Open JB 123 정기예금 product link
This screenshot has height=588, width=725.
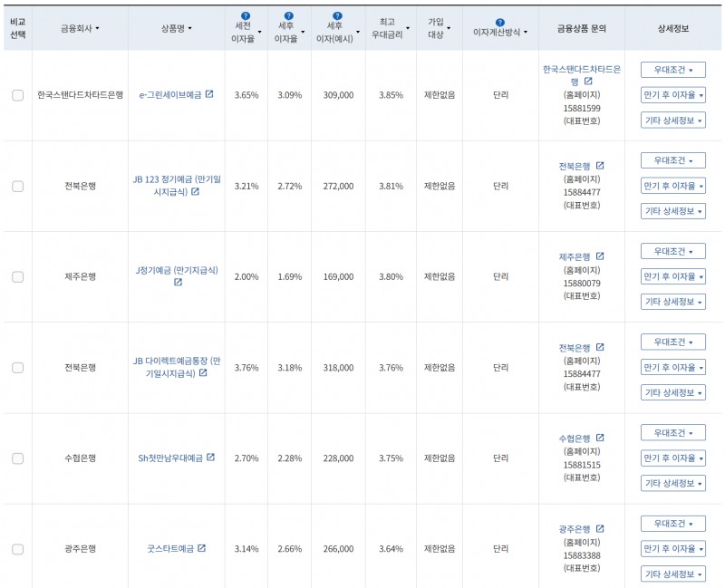[x=177, y=186]
